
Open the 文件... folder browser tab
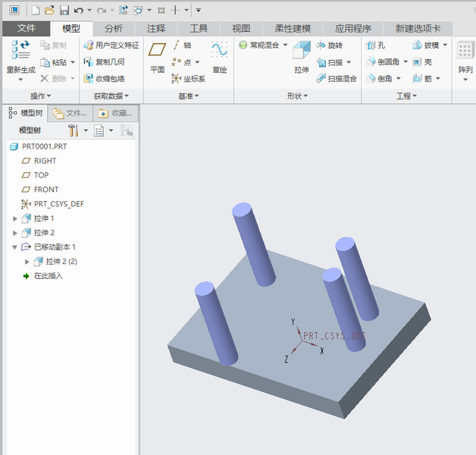click(x=70, y=114)
